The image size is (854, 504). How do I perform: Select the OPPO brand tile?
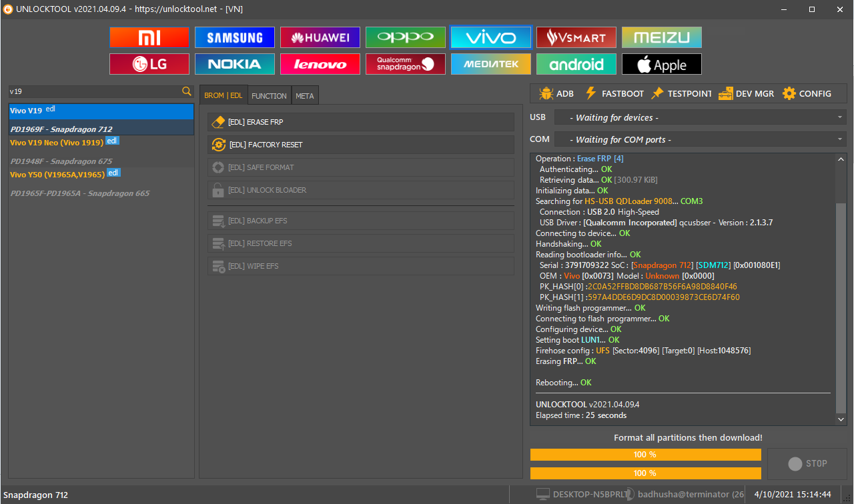coord(406,37)
